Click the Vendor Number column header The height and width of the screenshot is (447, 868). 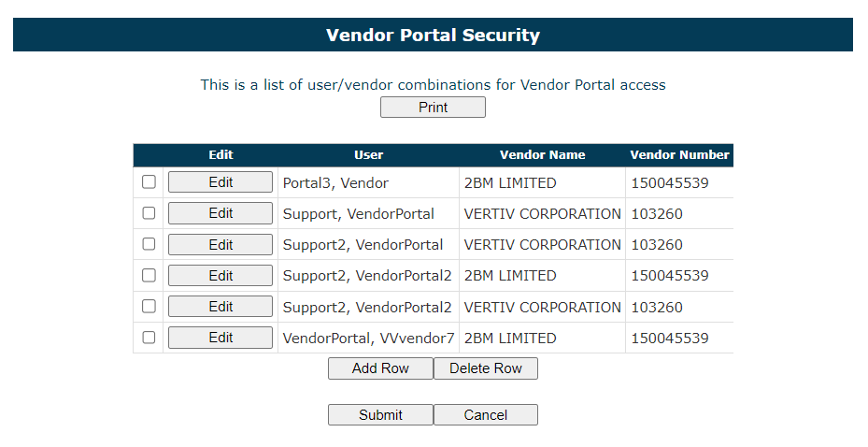tap(679, 155)
